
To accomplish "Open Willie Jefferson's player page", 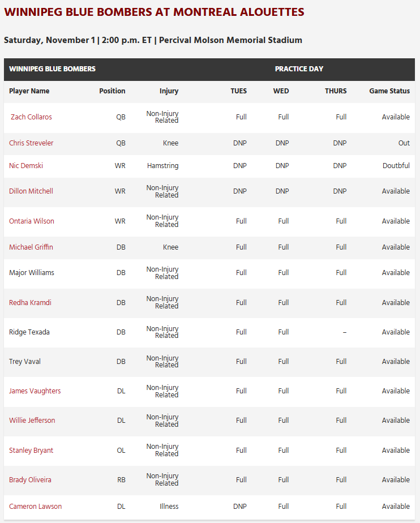I will click(x=32, y=421).
